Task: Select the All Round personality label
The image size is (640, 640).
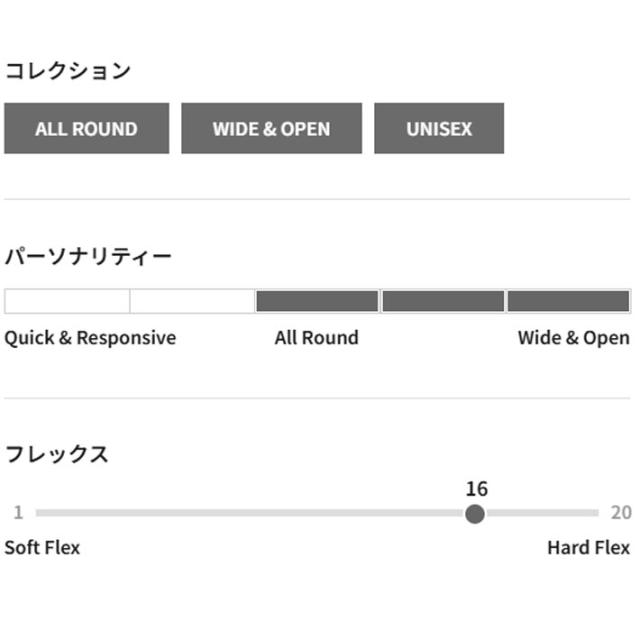Action: pos(316,338)
